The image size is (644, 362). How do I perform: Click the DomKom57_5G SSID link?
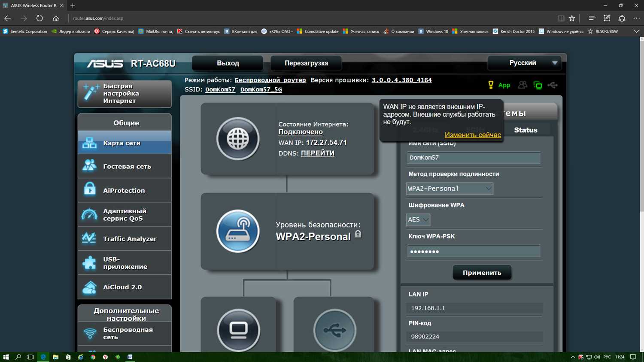point(261,89)
